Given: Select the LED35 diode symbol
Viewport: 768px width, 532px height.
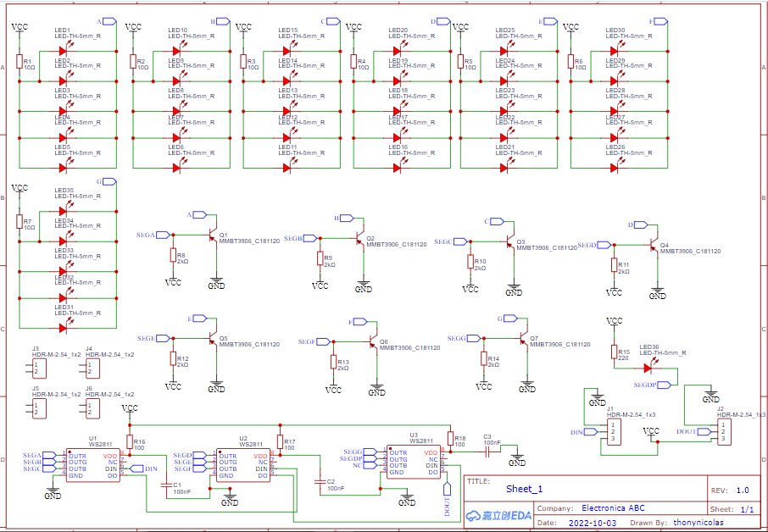Looking at the screenshot, I should [64, 210].
